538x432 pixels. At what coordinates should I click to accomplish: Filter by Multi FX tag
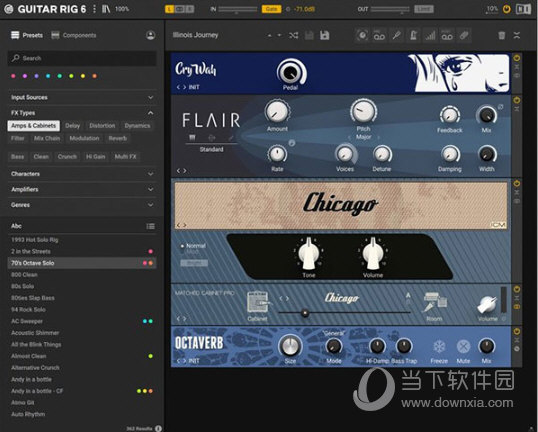pos(125,156)
